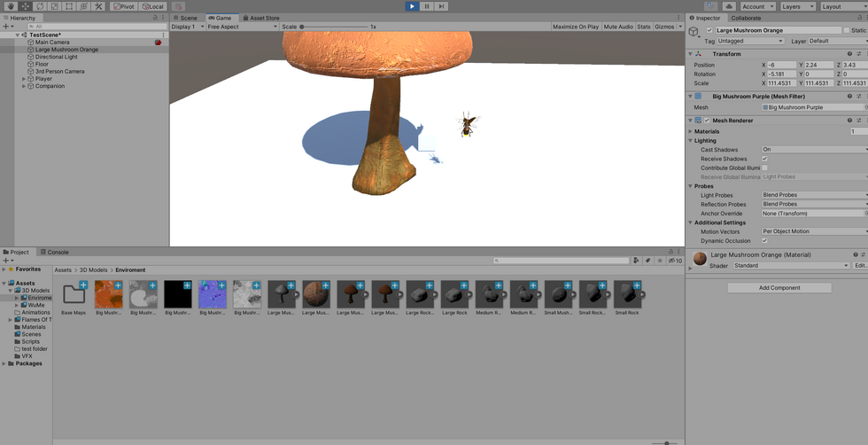Open the Display 1 dropdown
Screen dimensions: 868x445
pos(188,27)
